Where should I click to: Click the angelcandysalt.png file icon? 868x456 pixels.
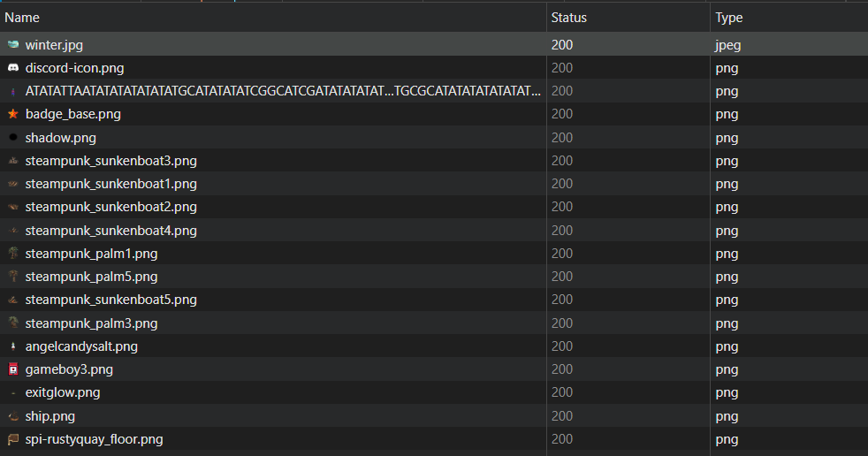click(x=12, y=346)
